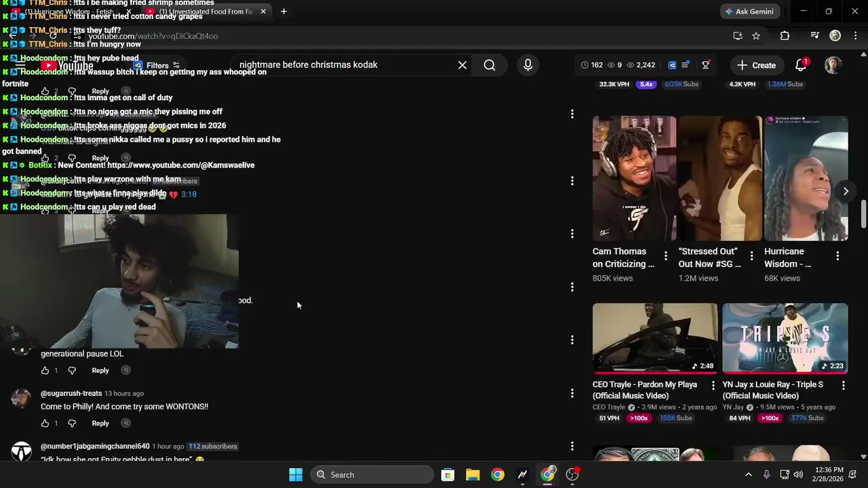The width and height of the screenshot is (868, 488).
Task: Open options menu for Cam Thomas short
Action: point(666,256)
